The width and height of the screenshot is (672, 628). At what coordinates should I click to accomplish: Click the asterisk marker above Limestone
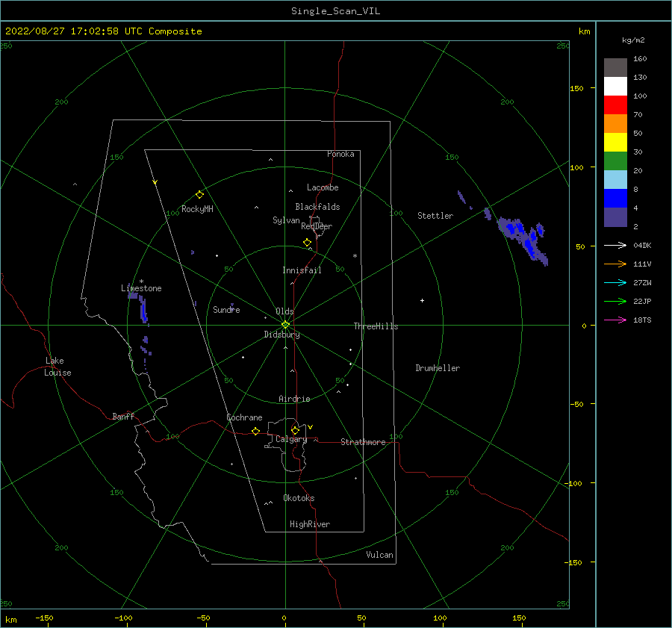(x=141, y=282)
